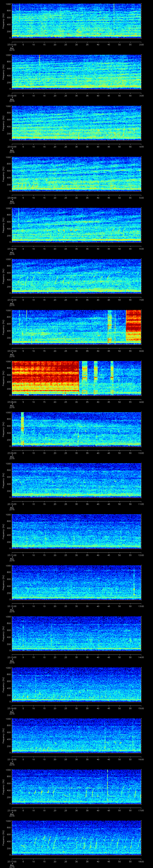This screenshot has width=153, height=868.
Task: Select the spectrogram panel starting at 23:06:00
Action: tap(77, 276)
